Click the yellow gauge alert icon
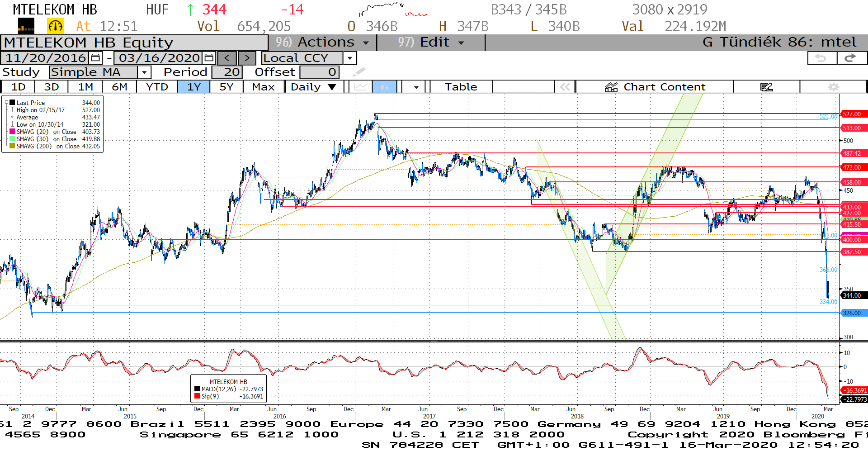This screenshot has height=470, width=868. point(55,26)
